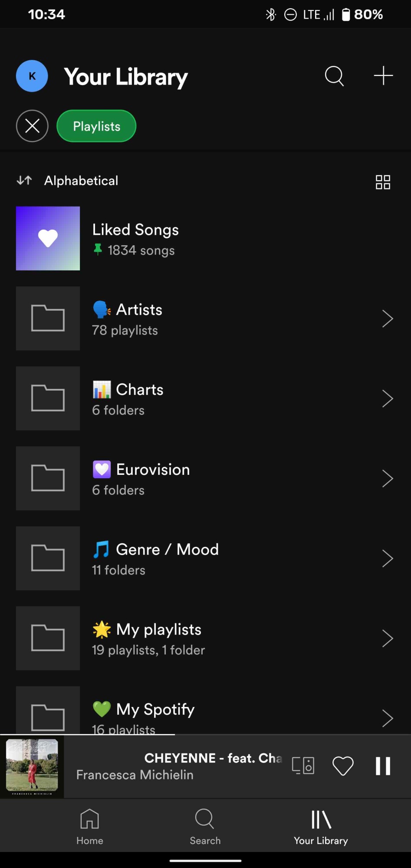This screenshot has width=411, height=868.
Task: Pause the currently playing song
Action: (x=383, y=766)
